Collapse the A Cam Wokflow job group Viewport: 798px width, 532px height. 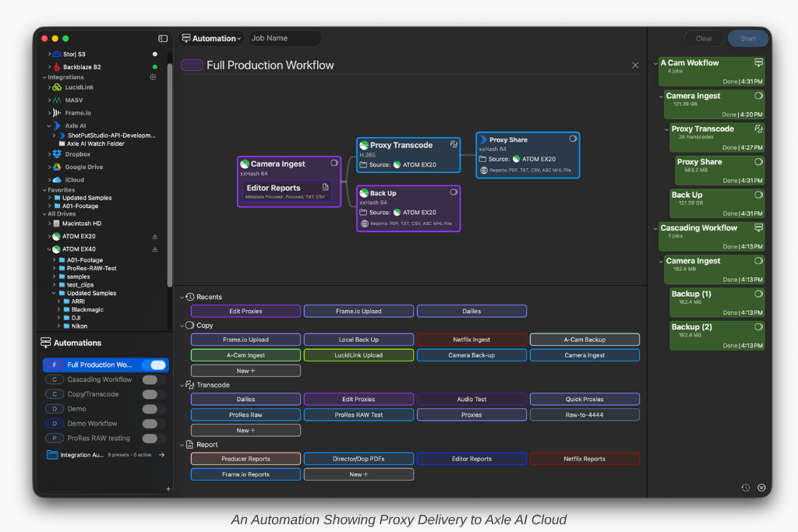[x=655, y=63]
